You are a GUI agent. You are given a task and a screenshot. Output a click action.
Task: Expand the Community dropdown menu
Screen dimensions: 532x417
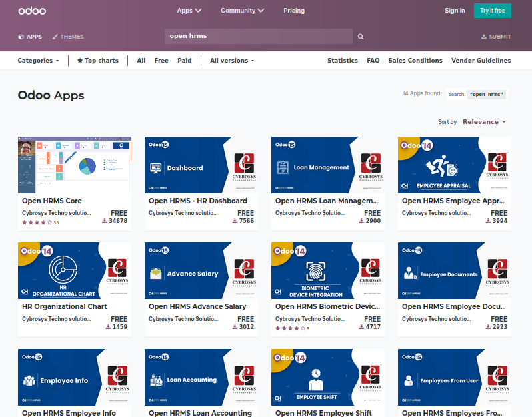242,11
